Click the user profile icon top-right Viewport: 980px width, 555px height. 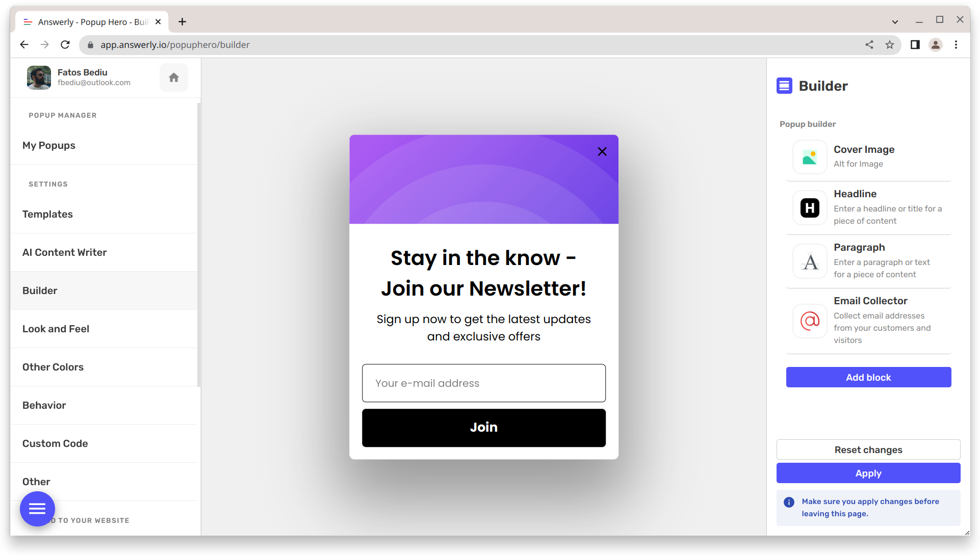(x=936, y=45)
